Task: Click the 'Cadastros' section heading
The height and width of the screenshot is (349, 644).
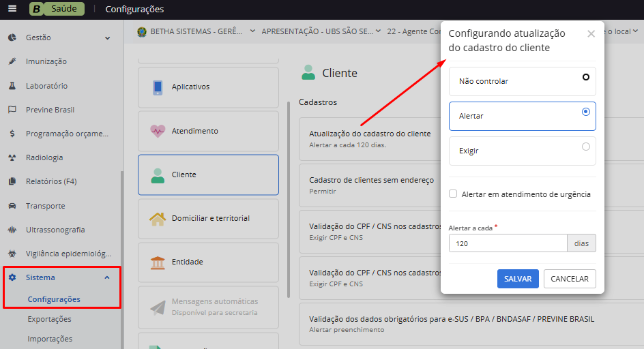Action: [318, 102]
